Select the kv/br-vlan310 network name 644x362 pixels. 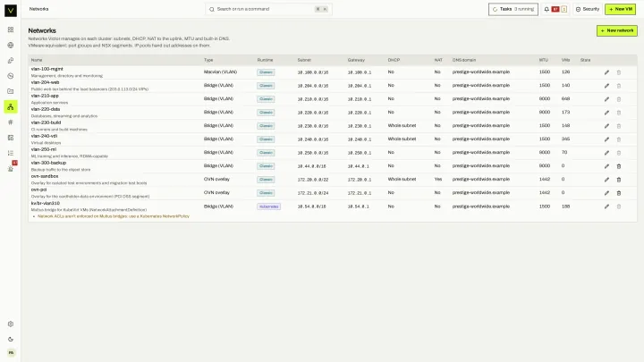pos(46,203)
